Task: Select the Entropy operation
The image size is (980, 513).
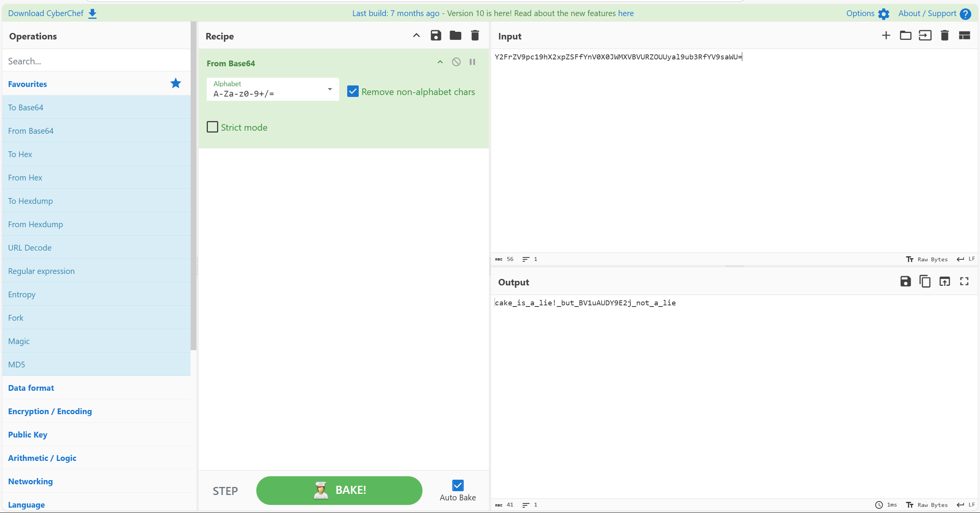Action: click(96, 294)
